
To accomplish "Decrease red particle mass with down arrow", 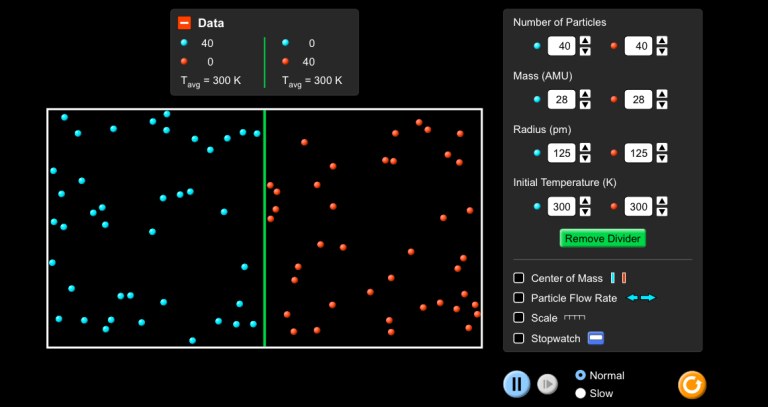I will (x=662, y=105).
